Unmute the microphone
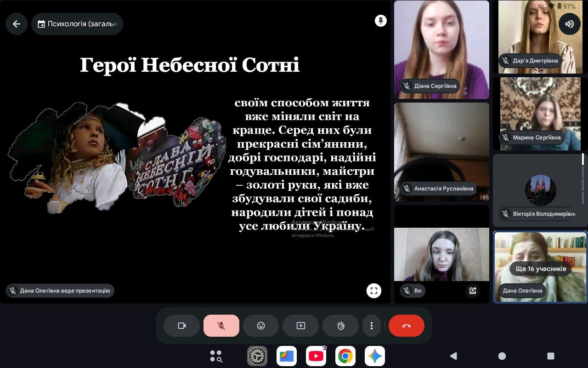Screen dimensions: 588x368 click(x=221, y=326)
